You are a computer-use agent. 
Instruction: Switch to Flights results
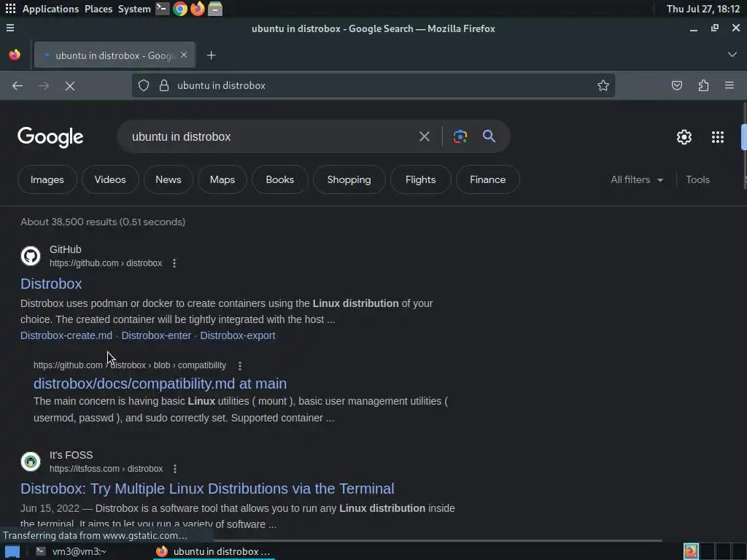pos(420,179)
